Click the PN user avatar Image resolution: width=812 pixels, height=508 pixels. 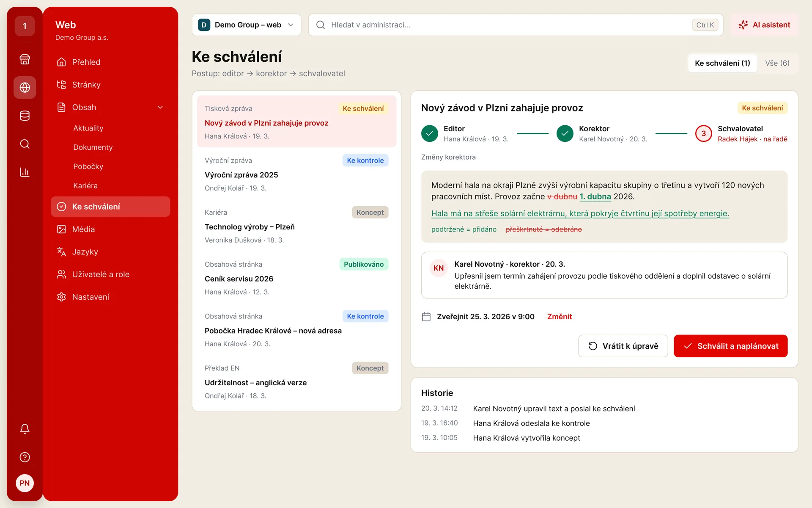[x=25, y=483]
